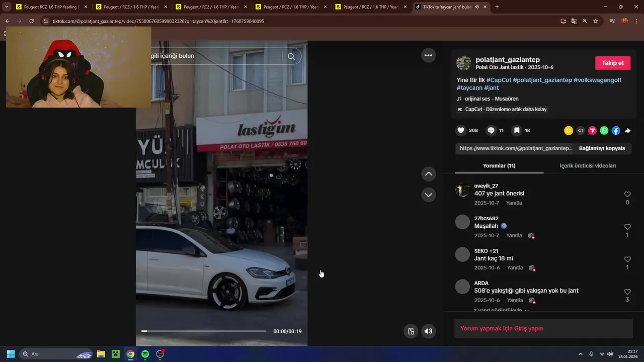Switch to first Peugeot RCZ tab
The height and width of the screenshot is (362, 644).
coord(52,7)
